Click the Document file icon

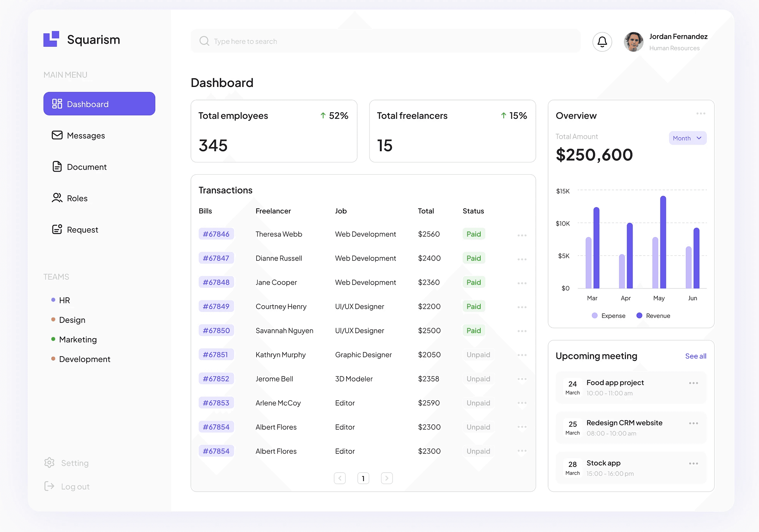(x=57, y=167)
